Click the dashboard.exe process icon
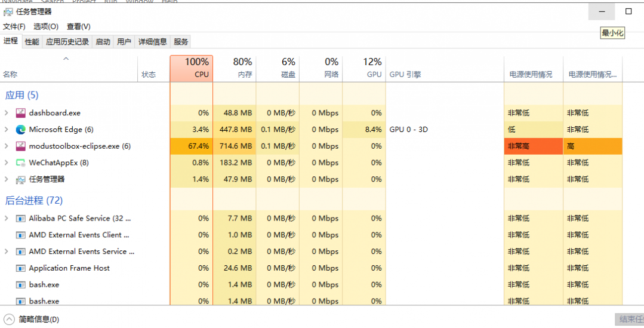Viewport: 644px width, 328px height. (x=20, y=113)
